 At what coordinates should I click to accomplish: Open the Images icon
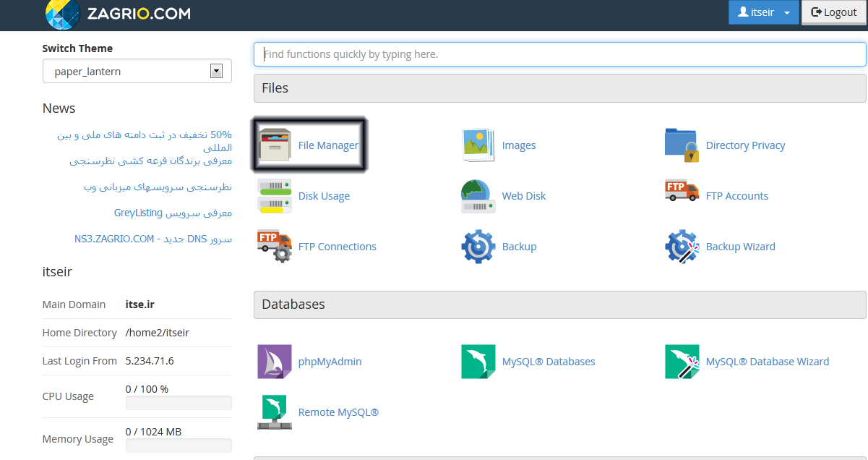click(478, 145)
